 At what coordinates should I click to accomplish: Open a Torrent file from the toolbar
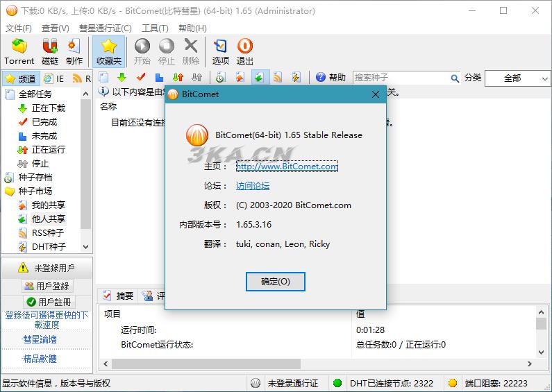19,51
